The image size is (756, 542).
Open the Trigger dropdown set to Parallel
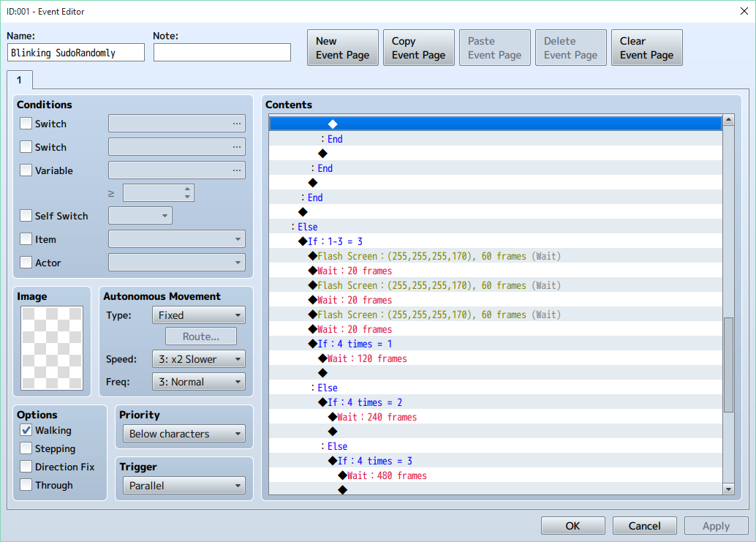coord(184,486)
